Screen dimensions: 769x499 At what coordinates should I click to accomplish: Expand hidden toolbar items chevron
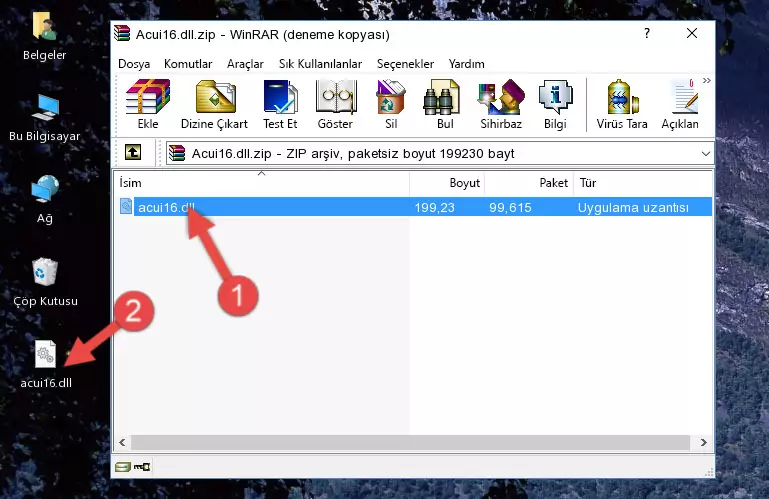[707, 80]
